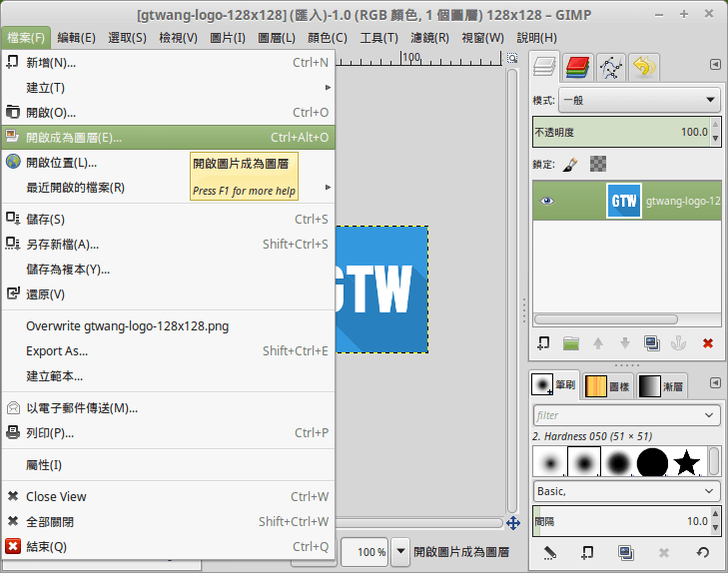
Task: Open the layer mode dropdown
Action: point(639,100)
